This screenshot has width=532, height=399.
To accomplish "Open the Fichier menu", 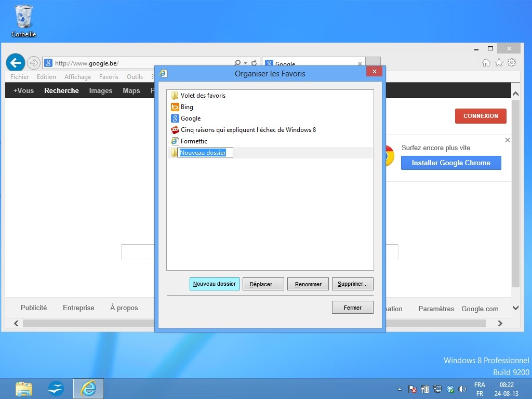I will coord(19,77).
